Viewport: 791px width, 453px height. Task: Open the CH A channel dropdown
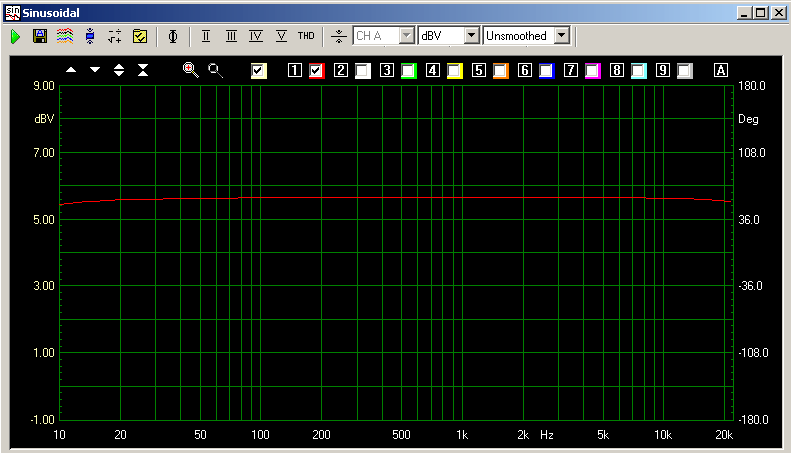[x=384, y=36]
